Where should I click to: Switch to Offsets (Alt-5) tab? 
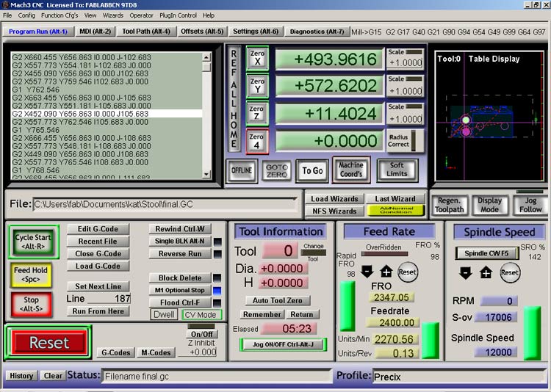click(202, 32)
